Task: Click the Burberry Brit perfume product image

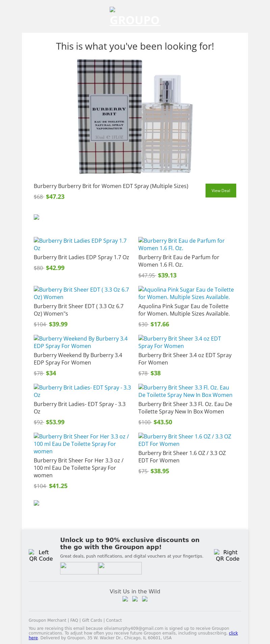Action: (135, 116)
